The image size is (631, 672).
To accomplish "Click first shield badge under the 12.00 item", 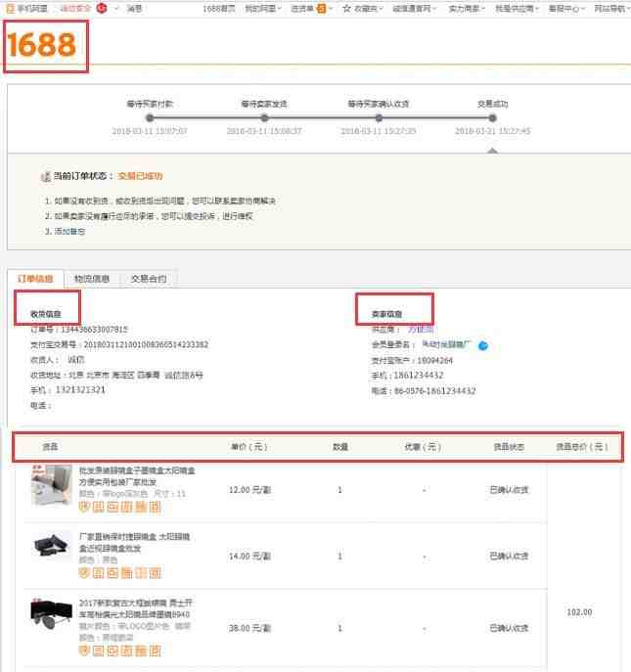I will point(84,507).
